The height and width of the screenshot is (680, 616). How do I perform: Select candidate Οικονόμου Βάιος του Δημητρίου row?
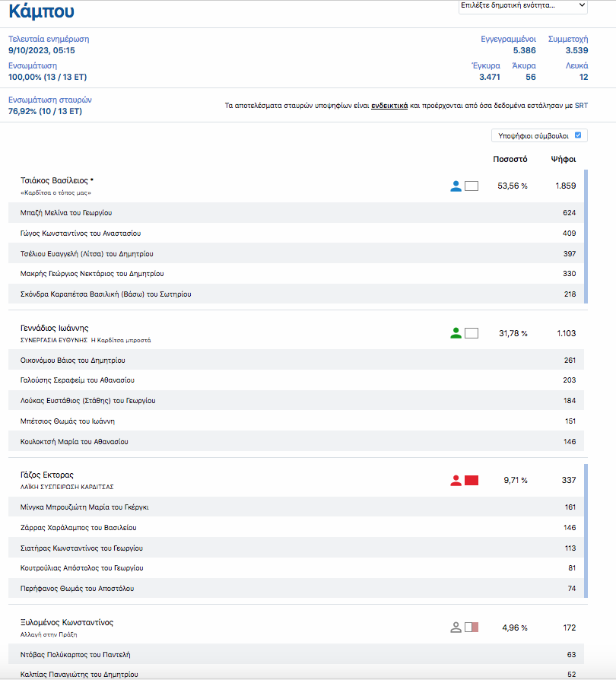(73, 360)
